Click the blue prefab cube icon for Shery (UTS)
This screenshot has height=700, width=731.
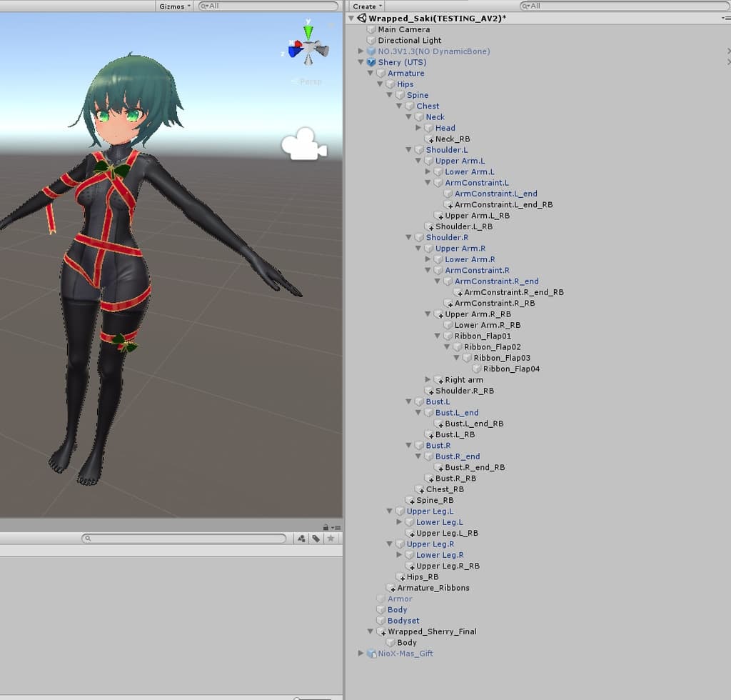pyautogui.click(x=370, y=62)
